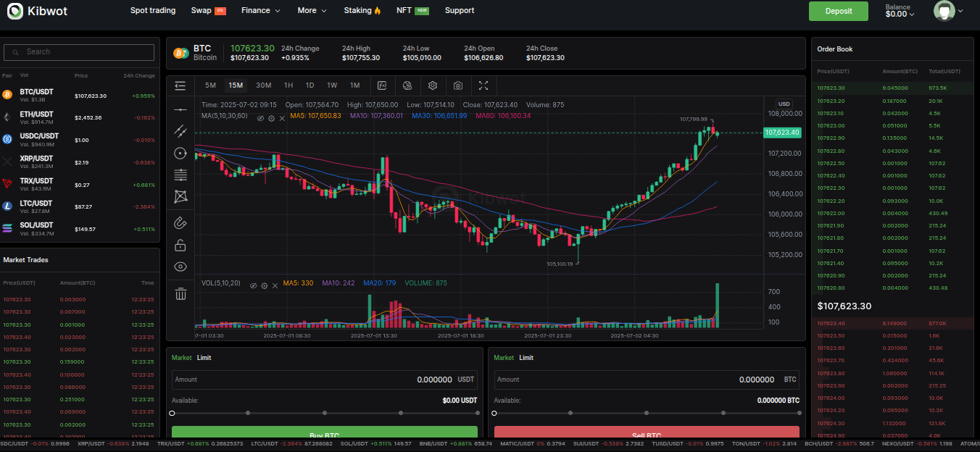Select the circle drawing tool

tap(180, 153)
